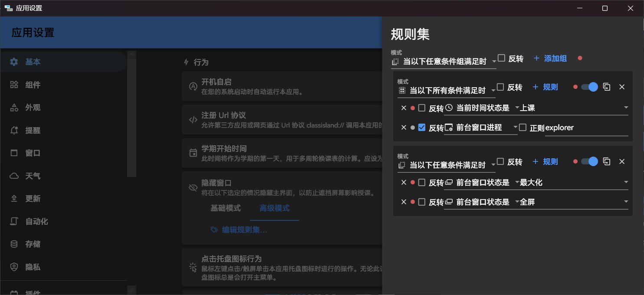The height and width of the screenshot is (295, 644).
Task: Select the 组件 components icon
Action: [x=14, y=85]
